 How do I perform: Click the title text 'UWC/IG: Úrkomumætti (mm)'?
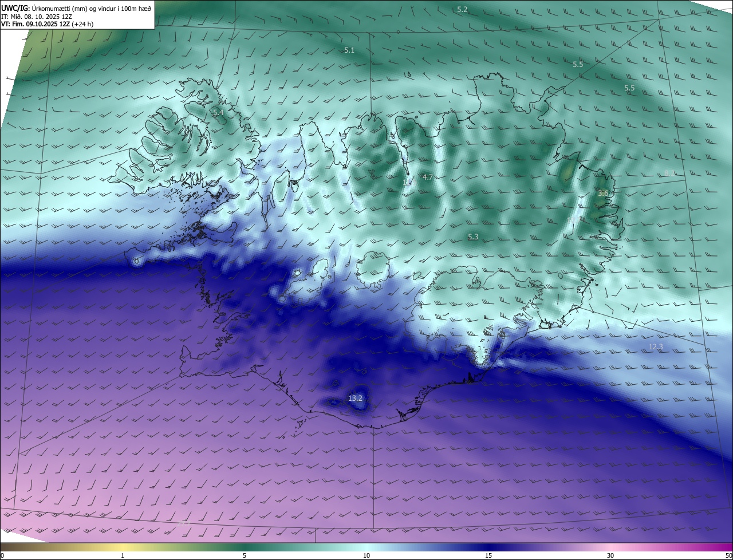point(44,9)
